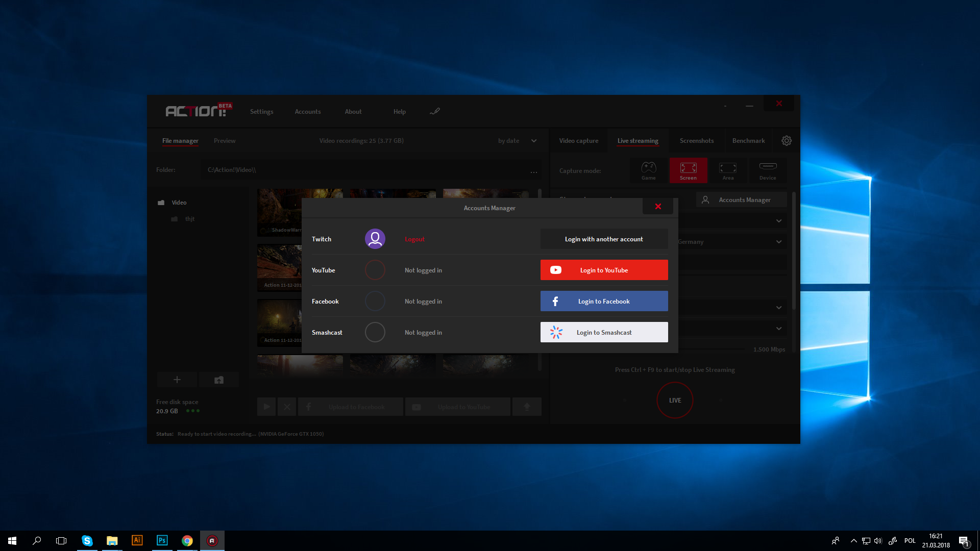Select Device capture mode

pyautogui.click(x=768, y=170)
